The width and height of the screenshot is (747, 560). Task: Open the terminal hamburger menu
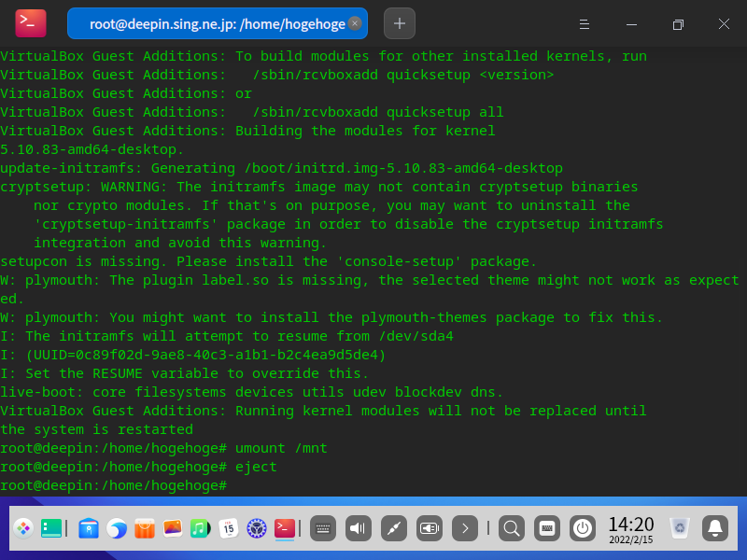tap(585, 24)
